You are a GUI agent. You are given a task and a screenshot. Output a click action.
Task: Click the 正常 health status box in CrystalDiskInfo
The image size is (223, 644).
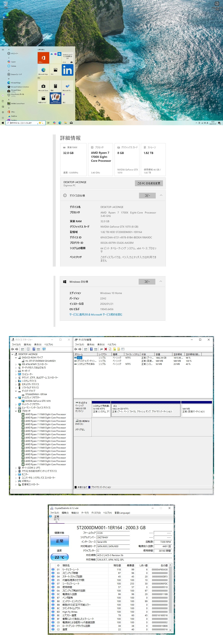coord(60,541)
